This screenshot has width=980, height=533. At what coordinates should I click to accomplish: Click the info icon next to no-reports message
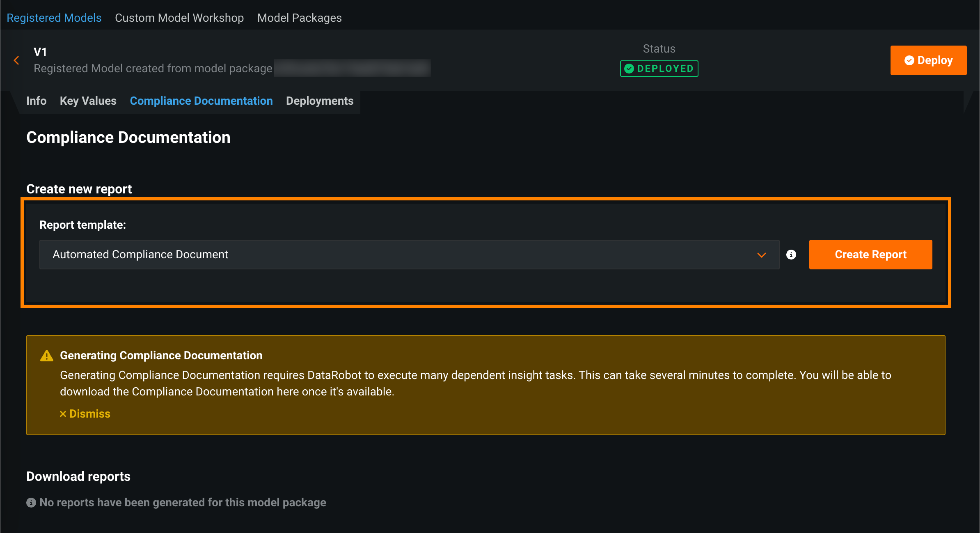(31, 503)
